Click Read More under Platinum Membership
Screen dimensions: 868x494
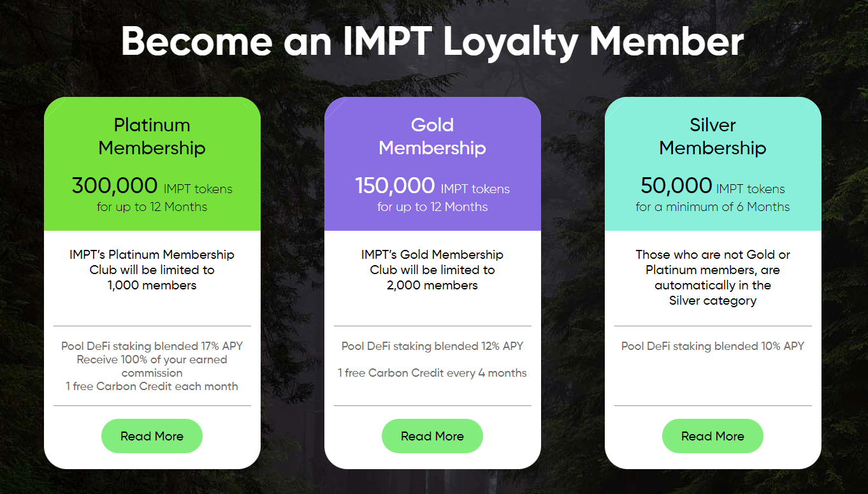click(x=152, y=436)
